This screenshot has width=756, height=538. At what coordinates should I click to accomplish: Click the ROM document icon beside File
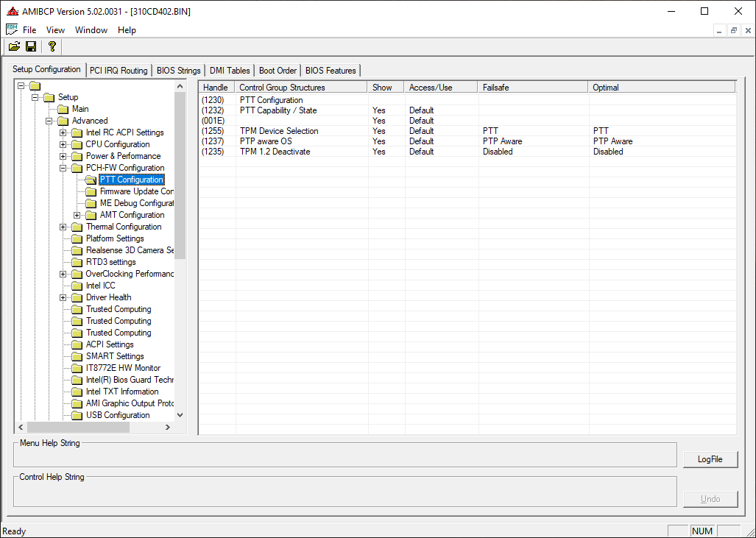(12, 29)
